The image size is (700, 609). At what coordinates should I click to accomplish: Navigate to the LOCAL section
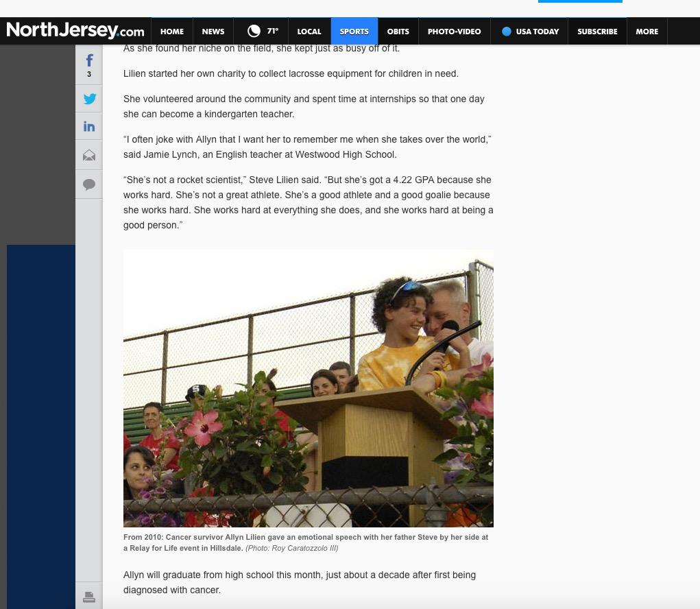pyautogui.click(x=309, y=32)
